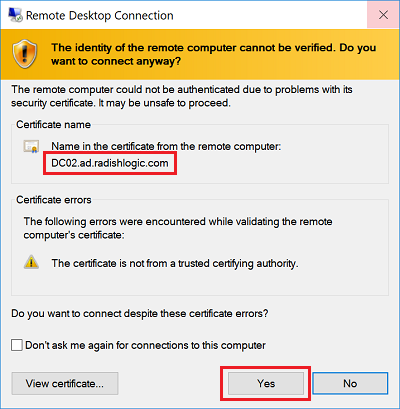Close the Remote Desktop Connection dialog

383,15
